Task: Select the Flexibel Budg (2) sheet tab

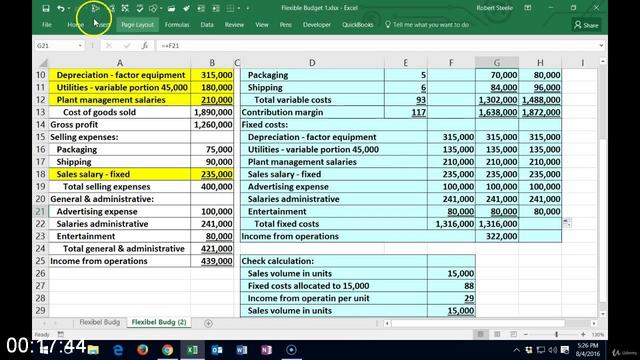Action: [159, 322]
